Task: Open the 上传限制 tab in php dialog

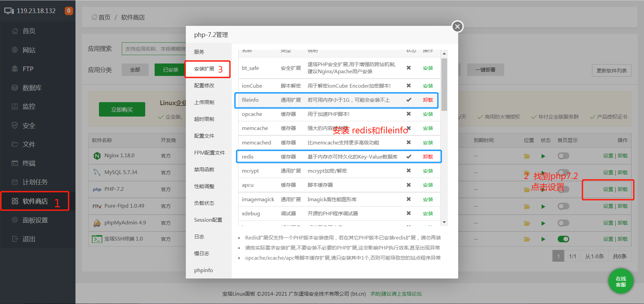Action: (209, 102)
